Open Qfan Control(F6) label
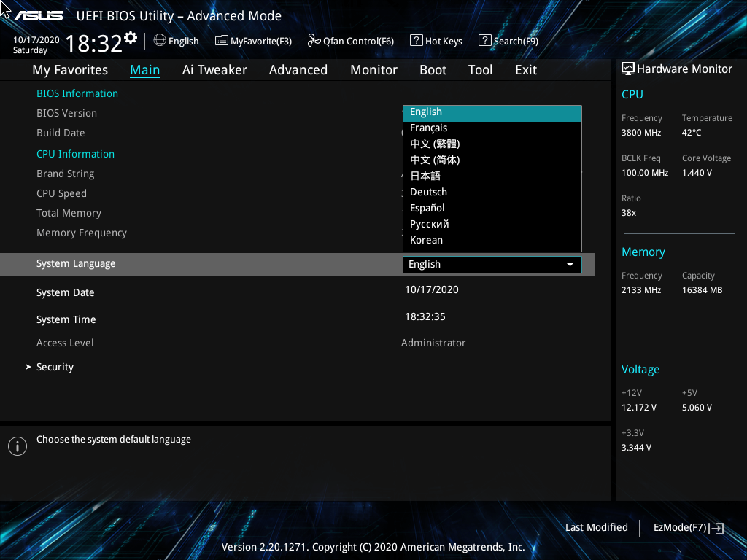Screen dimensions: 747x560 358,42
